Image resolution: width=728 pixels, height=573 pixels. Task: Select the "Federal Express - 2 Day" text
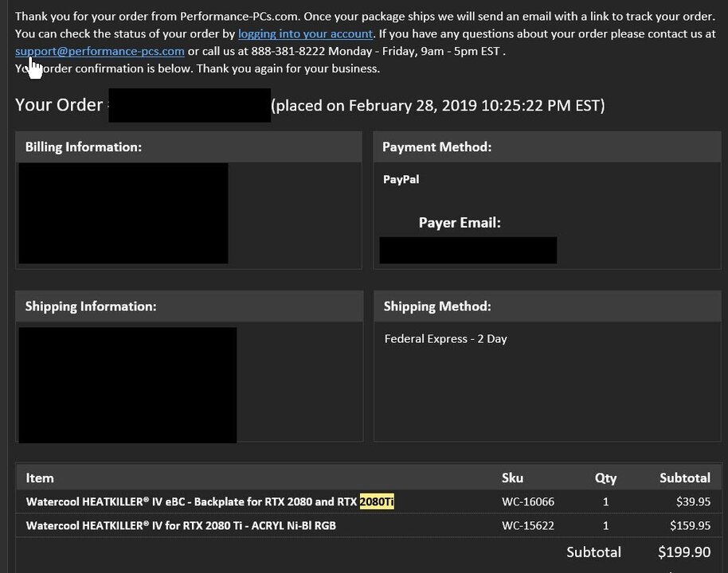click(x=445, y=339)
